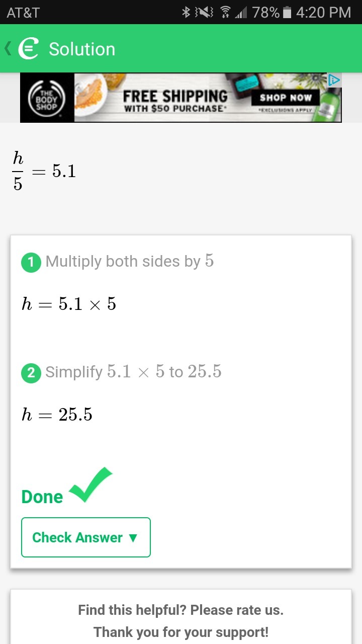This screenshot has width=362, height=644.
Task: Tap the "Multiply both sides by 5" step
Action: tap(129, 261)
